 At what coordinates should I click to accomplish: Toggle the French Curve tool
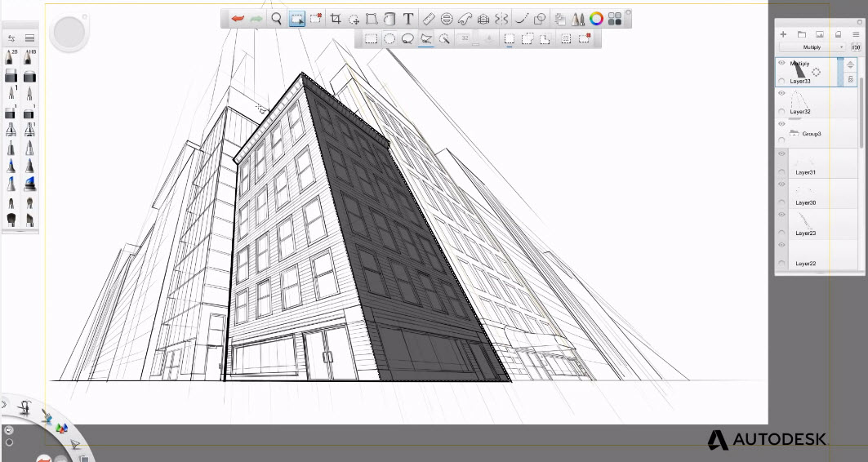(x=465, y=19)
